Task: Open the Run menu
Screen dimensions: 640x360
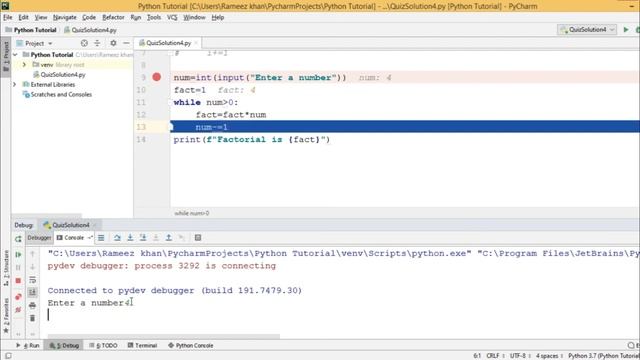Action: tap(136, 17)
